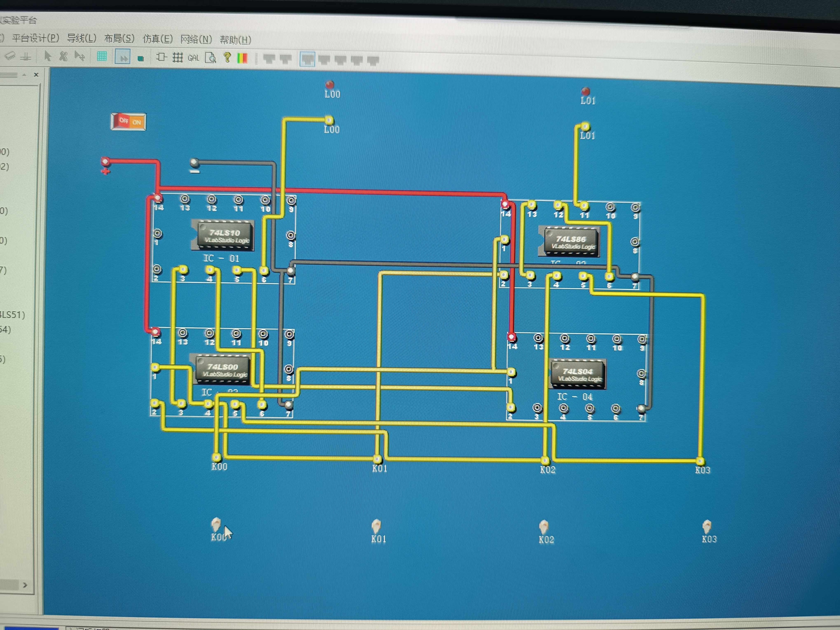Image resolution: width=840 pixels, height=630 pixels.
Task: Flip the K02 toggle switch
Action: (x=543, y=527)
